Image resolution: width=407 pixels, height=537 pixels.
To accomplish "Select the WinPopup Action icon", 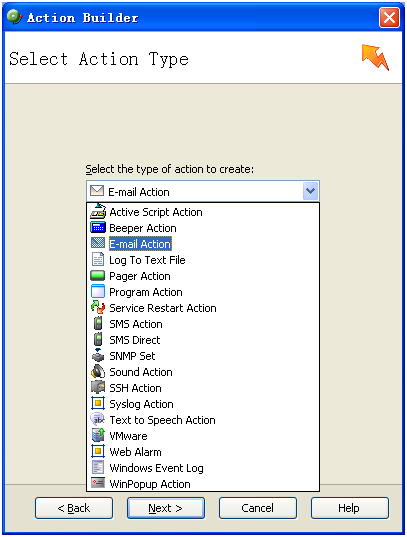I will point(98,483).
